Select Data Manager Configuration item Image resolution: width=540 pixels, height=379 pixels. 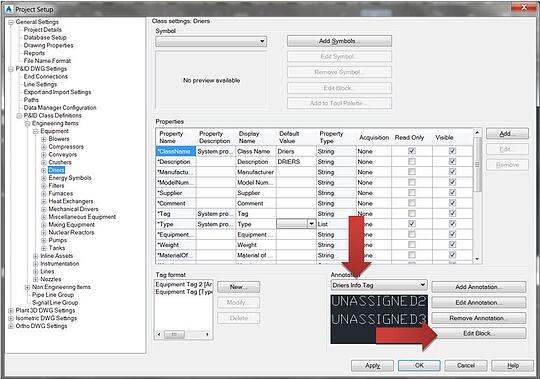(x=60, y=108)
